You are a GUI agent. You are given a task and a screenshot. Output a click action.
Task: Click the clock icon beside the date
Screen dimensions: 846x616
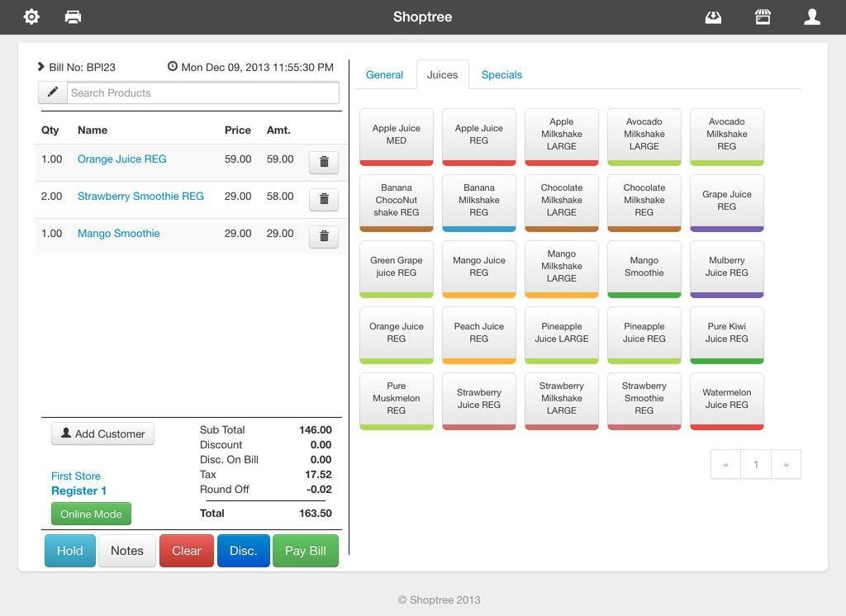(x=172, y=66)
